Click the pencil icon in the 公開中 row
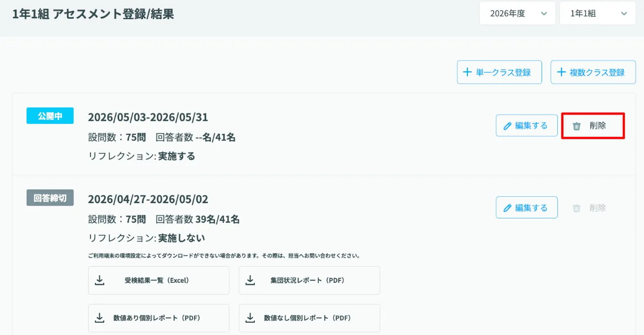Screen dimensions: 644x335 507,126
